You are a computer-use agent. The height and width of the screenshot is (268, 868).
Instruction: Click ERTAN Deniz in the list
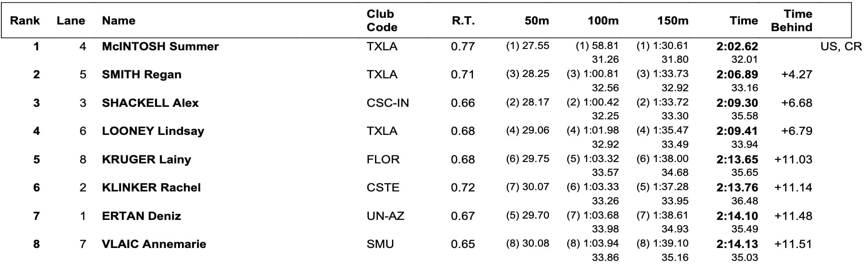141,216
